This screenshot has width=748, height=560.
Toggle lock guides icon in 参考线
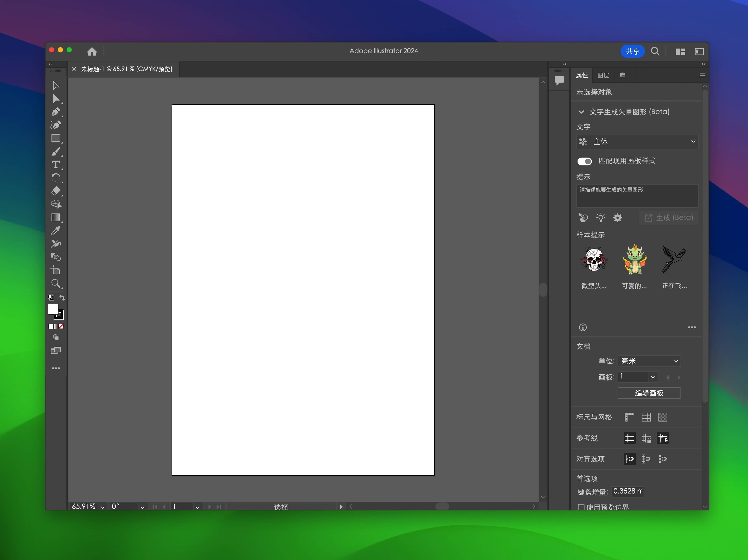(646, 438)
